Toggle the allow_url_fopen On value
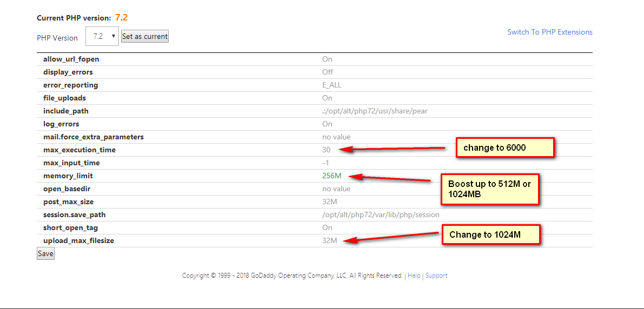The width and height of the screenshot is (644, 309). coord(327,59)
